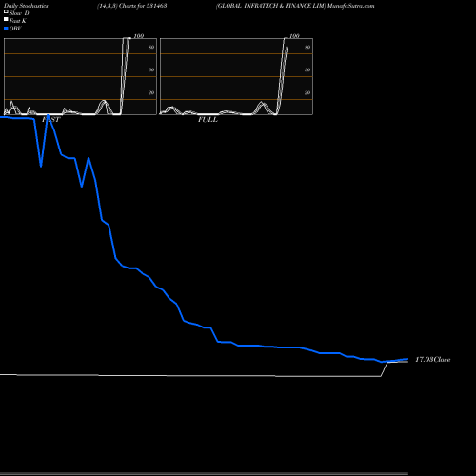Screen dimensions: 476x476
Task: Click the FULL stochastic chart label
Action: 208,120
